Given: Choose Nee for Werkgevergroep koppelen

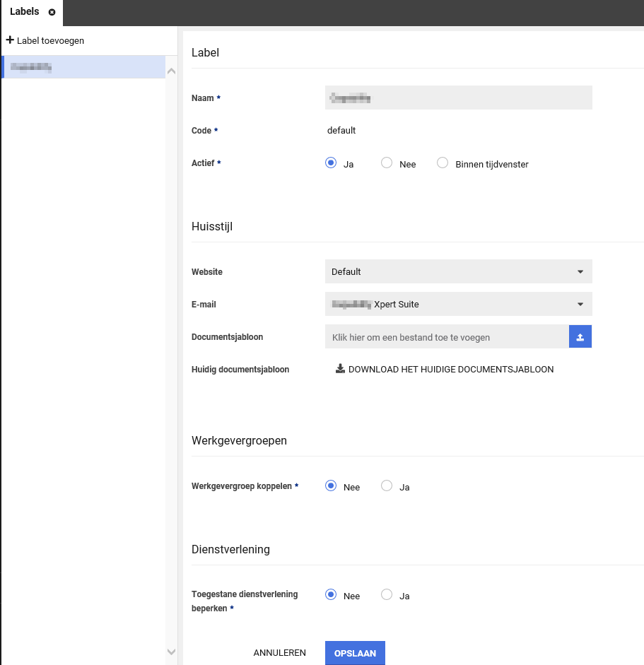Looking at the screenshot, I should click(330, 486).
